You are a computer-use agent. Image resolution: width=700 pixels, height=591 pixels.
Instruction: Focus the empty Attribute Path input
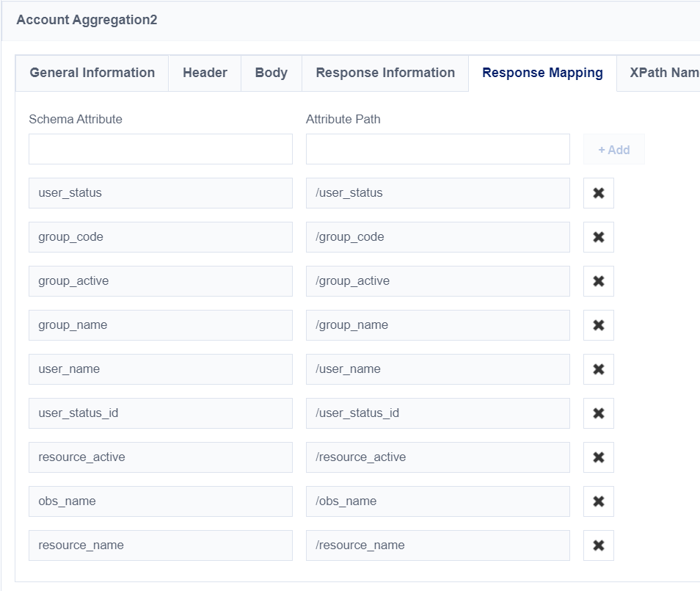(x=437, y=149)
